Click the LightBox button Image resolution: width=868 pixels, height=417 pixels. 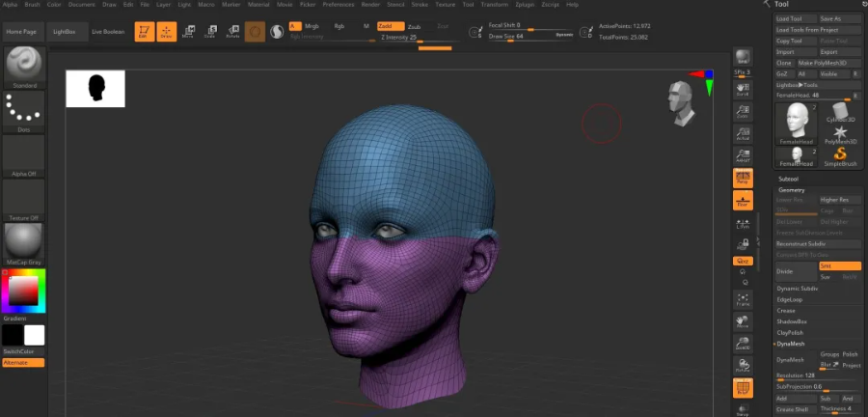click(67, 32)
